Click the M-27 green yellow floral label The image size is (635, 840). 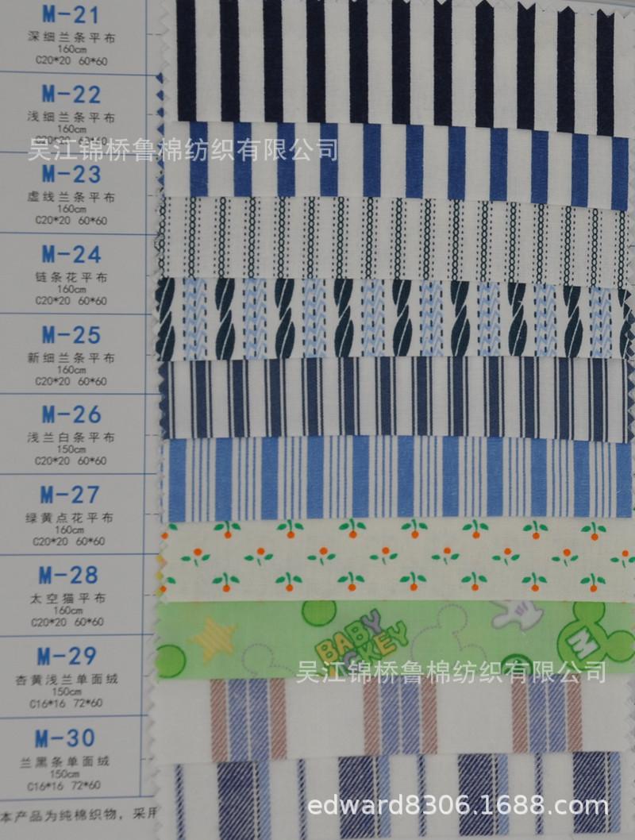pos(70,495)
